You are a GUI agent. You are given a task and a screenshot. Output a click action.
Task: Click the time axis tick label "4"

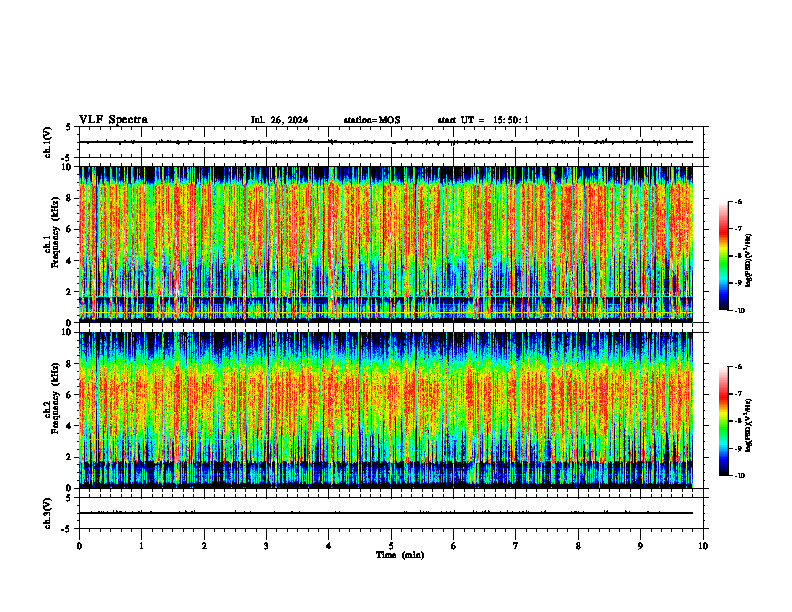[329, 546]
